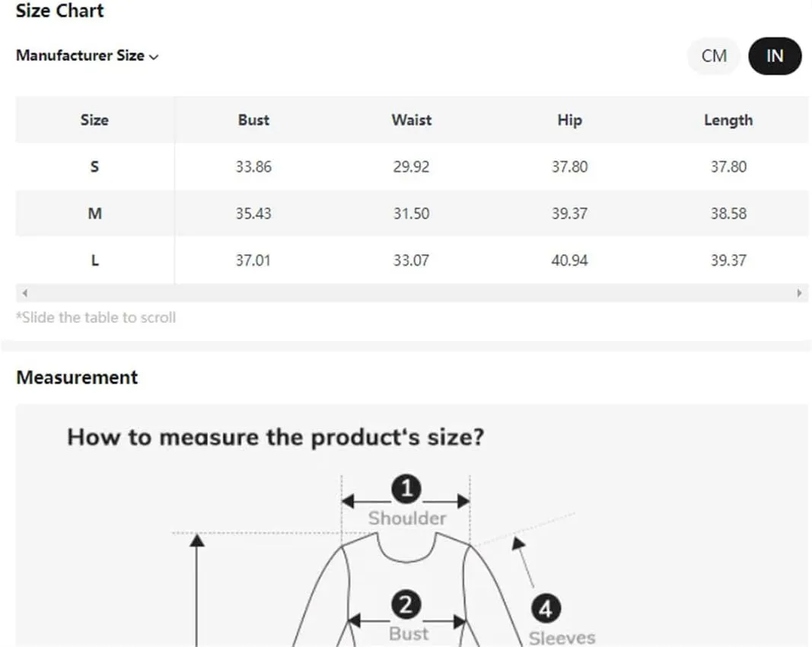Select the IN unit toggle
This screenshot has height=647, width=812.
pos(775,56)
